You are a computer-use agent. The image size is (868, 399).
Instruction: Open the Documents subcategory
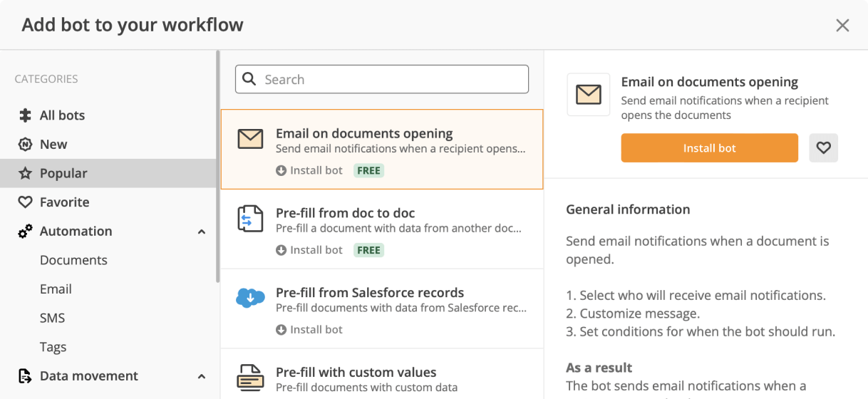click(x=73, y=260)
